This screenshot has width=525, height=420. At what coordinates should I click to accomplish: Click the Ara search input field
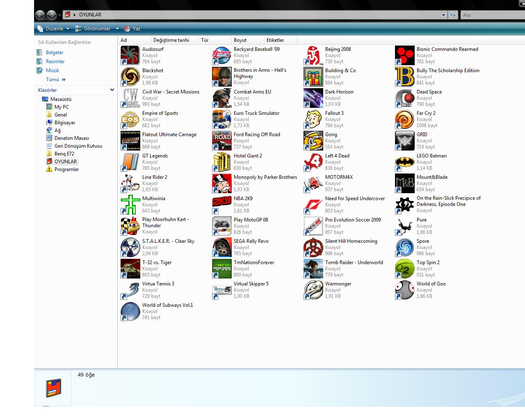click(x=493, y=15)
